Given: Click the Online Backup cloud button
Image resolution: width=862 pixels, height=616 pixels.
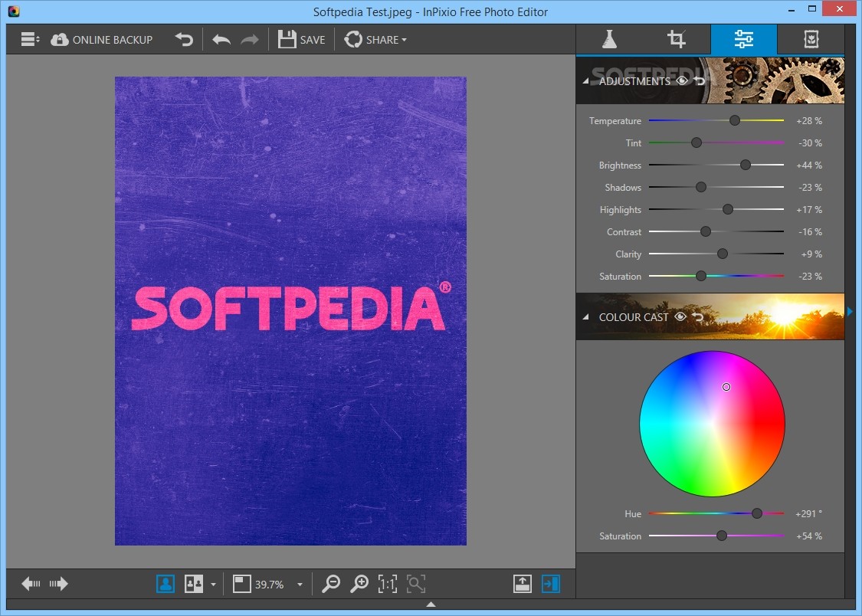Looking at the screenshot, I should pos(102,40).
